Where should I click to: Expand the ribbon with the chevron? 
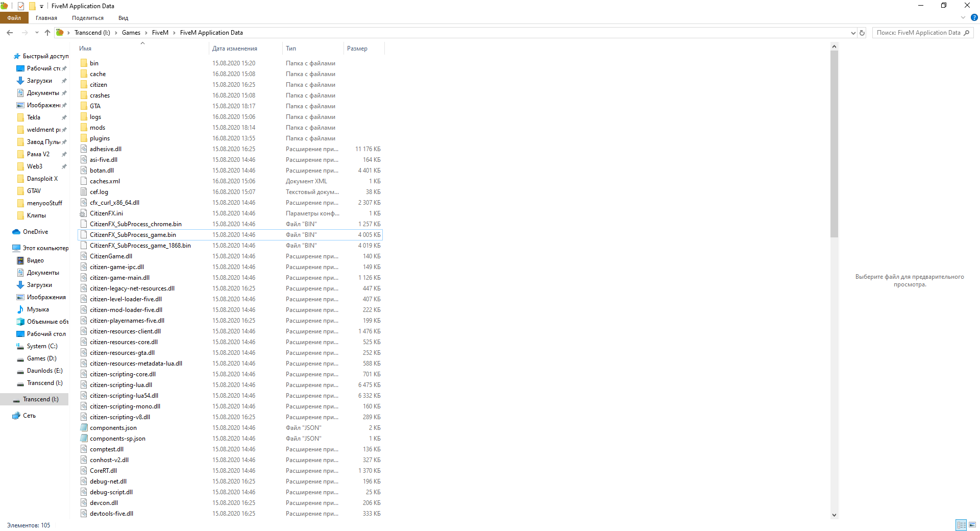(x=963, y=17)
